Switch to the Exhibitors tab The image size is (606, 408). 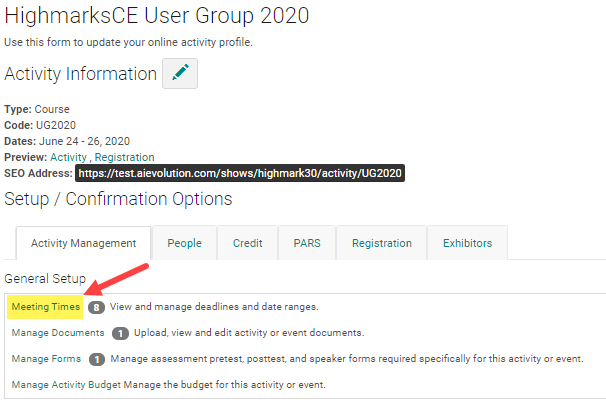pyautogui.click(x=467, y=243)
